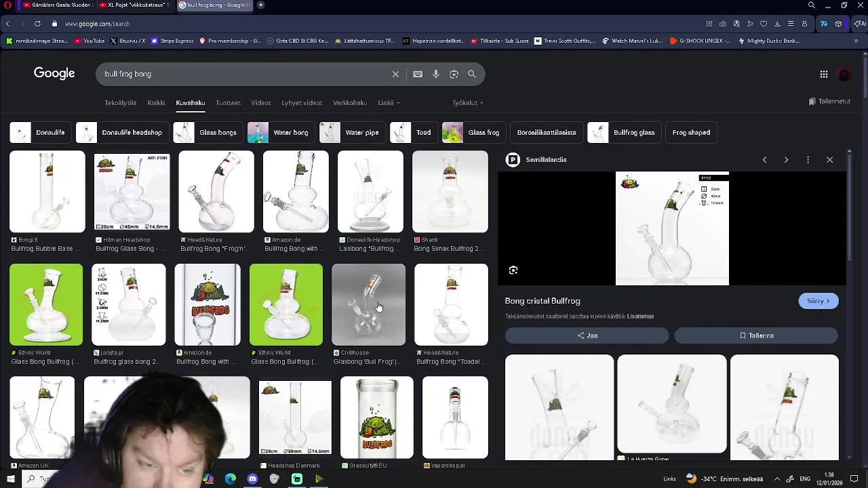Switch to the Tekoälytila tab

tap(120, 103)
